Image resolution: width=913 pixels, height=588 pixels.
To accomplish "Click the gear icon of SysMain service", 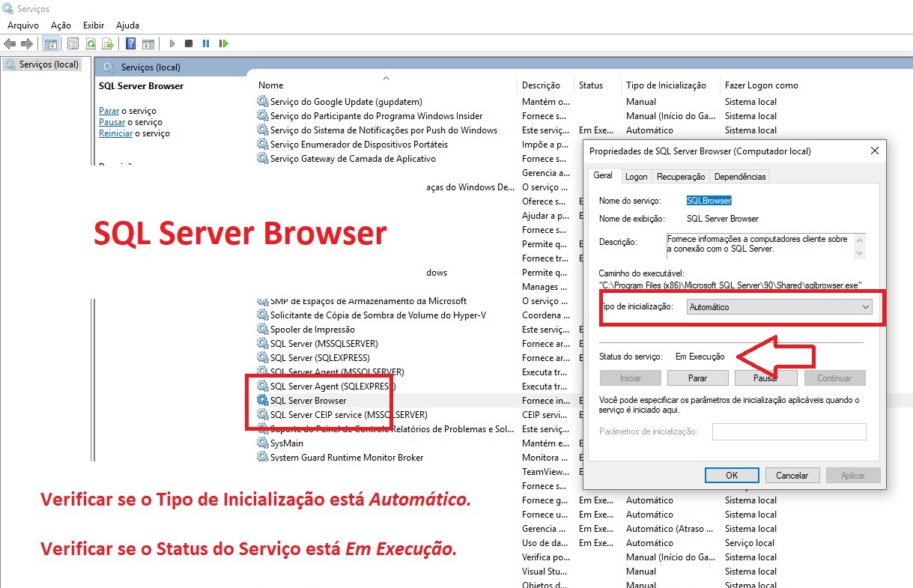I will coord(262,443).
